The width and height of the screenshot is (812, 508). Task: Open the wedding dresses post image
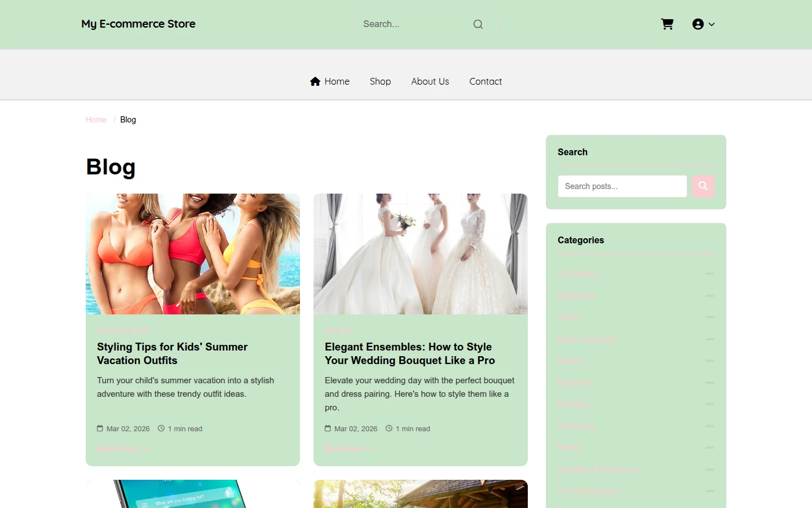point(421,254)
